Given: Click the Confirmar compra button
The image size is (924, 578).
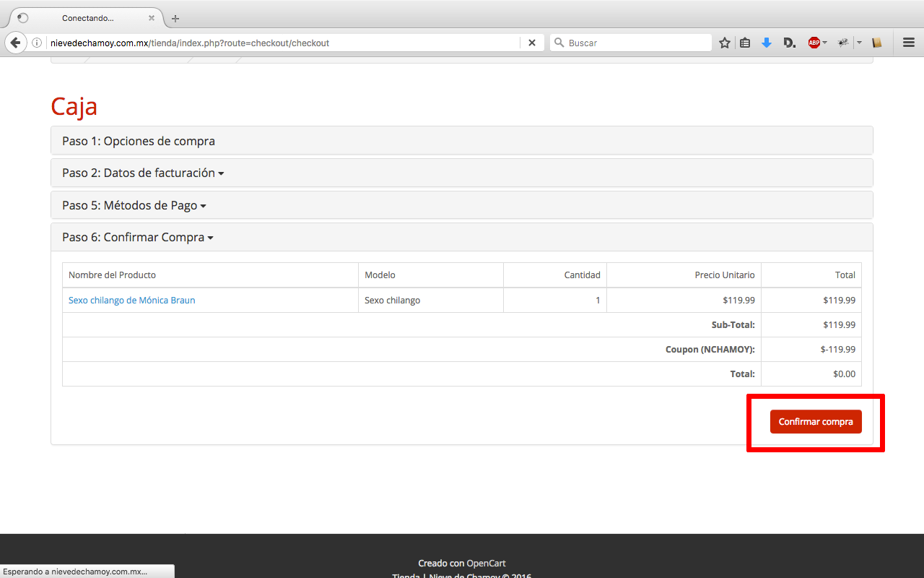Looking at the screenshot, I should (816, 422).
